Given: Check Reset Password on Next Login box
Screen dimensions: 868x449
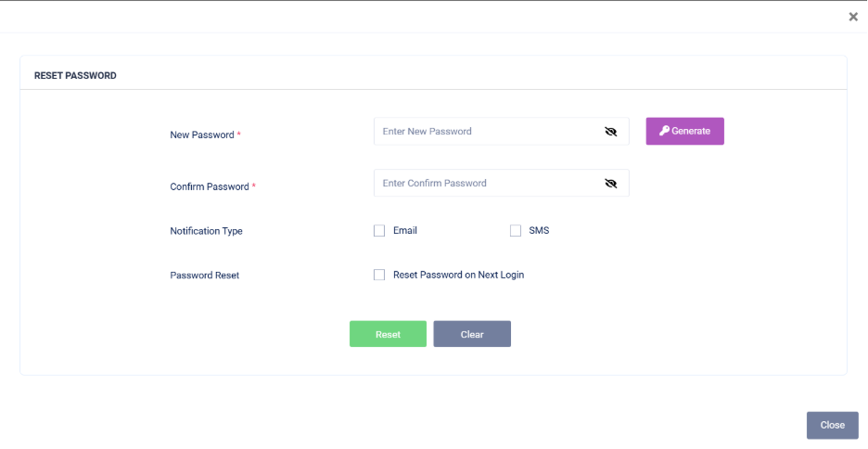Looking at the screenshot, I should pos(379,275).
